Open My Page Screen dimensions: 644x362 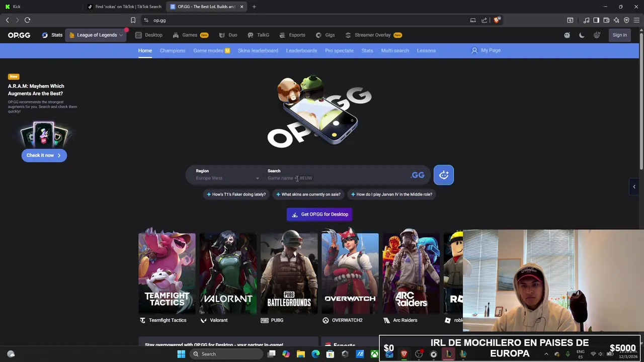(486, 50)
